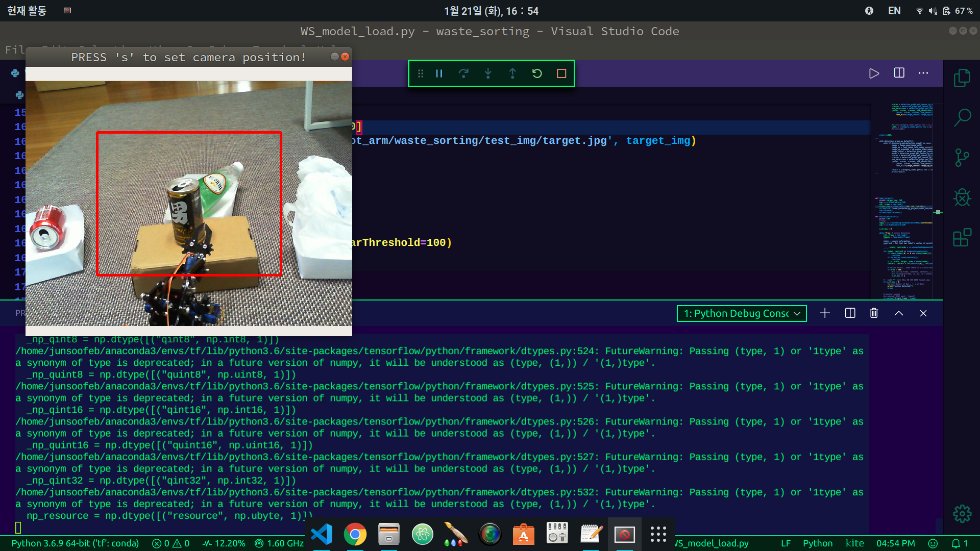The height and width of the screenshot is (551, 980).
Task: Open the Python Debug Console dropdown
Action: coord(741,313)
